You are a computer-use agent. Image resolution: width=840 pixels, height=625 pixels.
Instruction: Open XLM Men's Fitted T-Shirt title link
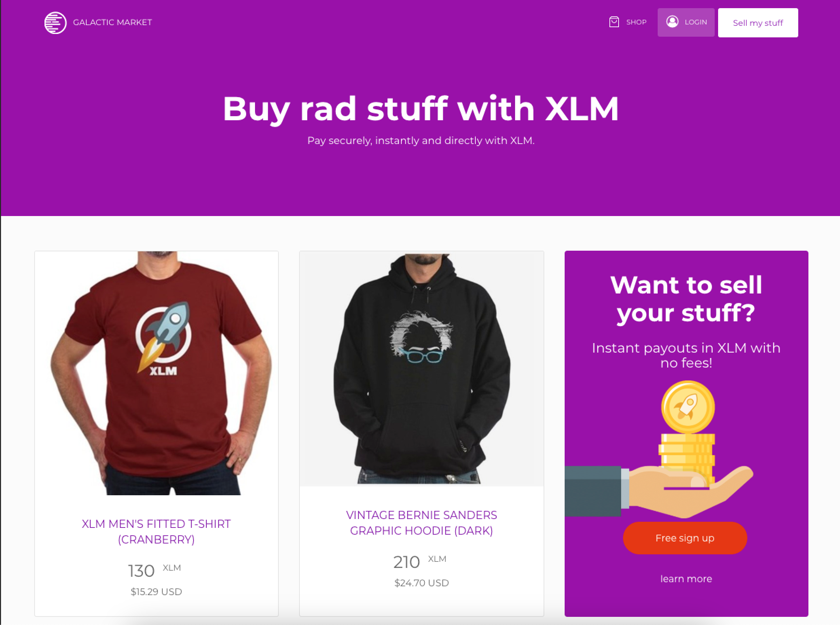tap(156, 532)
